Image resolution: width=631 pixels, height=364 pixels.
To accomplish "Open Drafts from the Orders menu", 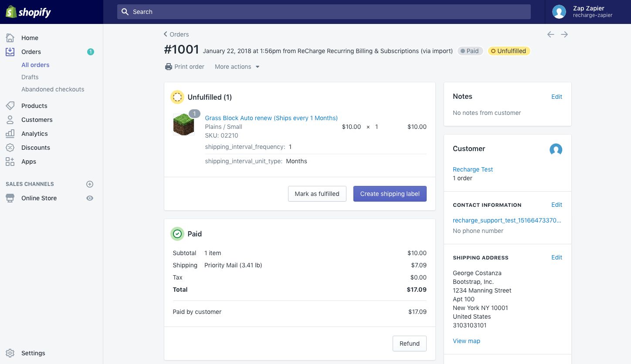I will pos(30,77).
